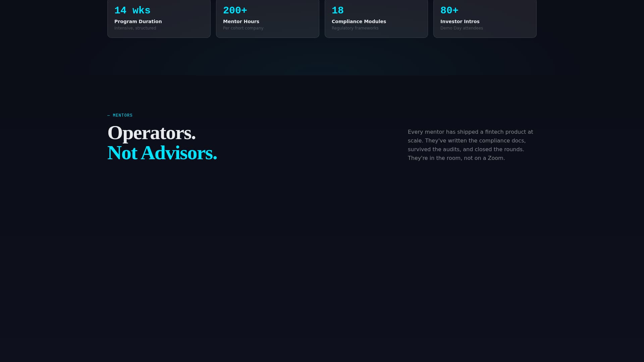Image resolution: width=644 pixels, height=362 pixels.
Task: Click the '14 wks' stat value
Action: click(x=132, y=11)
